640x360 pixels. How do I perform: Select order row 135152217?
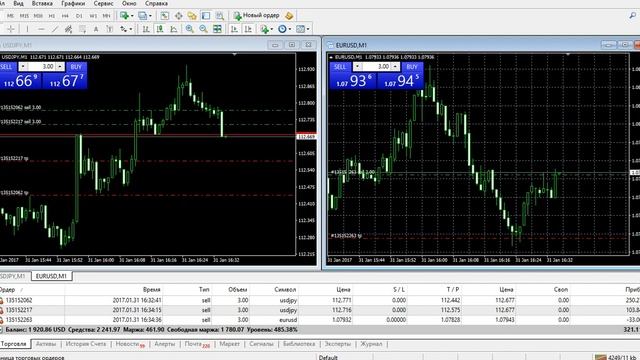click(x=320, y=310)
